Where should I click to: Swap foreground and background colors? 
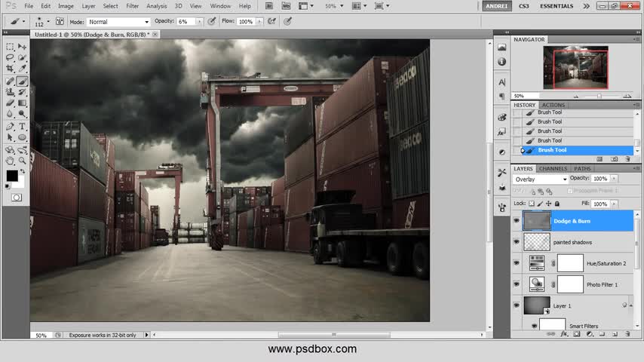click(x=23, y=171)
